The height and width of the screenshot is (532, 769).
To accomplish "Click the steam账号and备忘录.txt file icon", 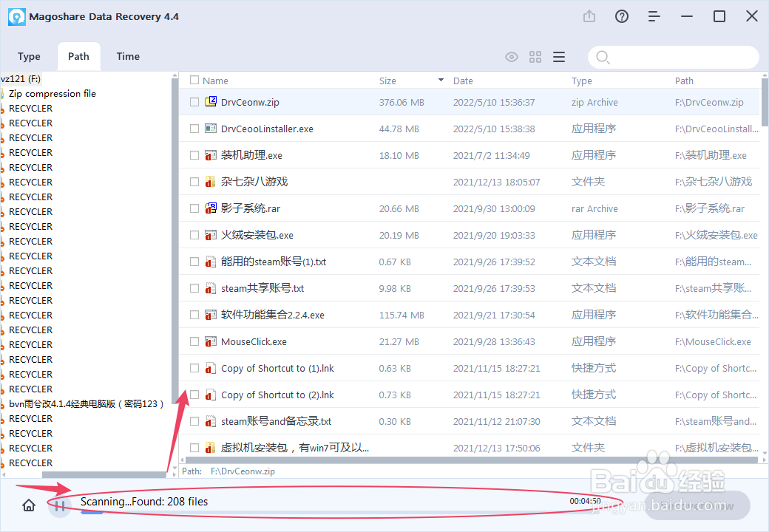I will 211,421.
